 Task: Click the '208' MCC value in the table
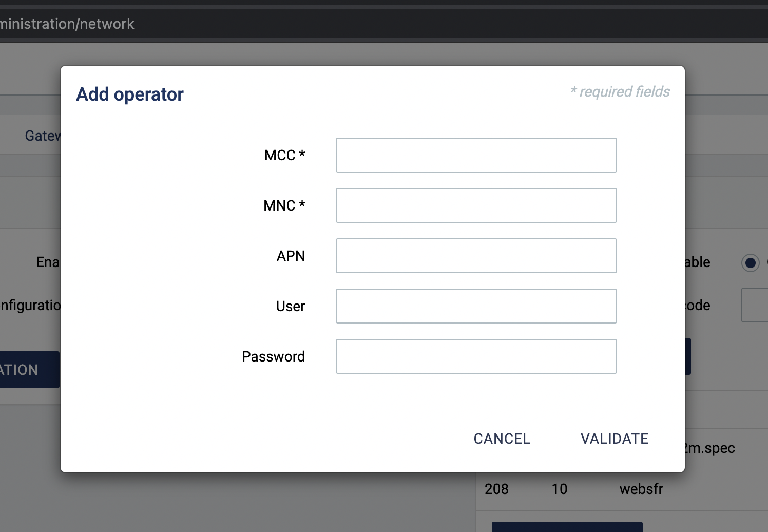click(496, 489)
